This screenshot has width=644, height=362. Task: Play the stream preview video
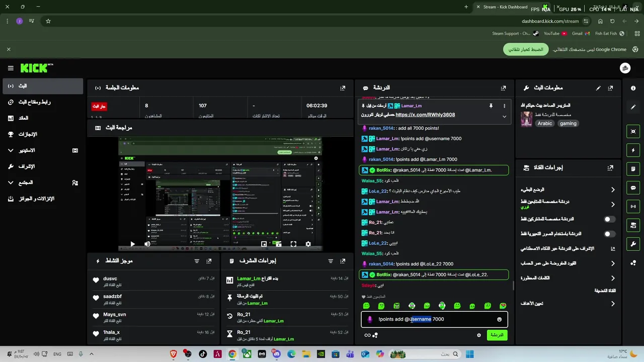click(132, 244)
